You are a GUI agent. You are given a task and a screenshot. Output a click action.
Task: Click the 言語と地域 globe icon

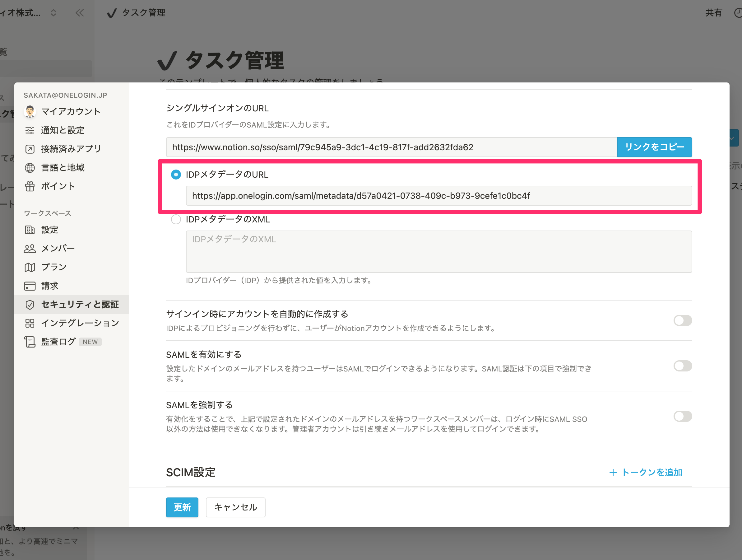(30, 168)
